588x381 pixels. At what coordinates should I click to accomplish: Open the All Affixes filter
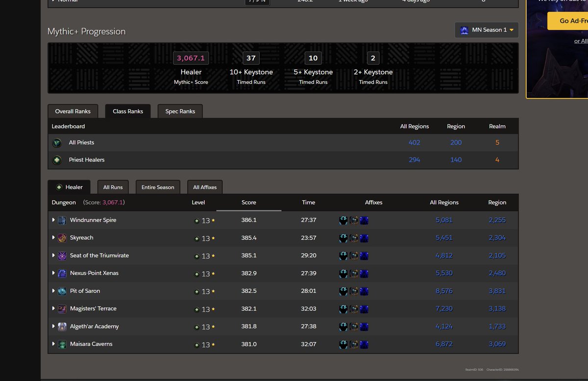(205, 187)
